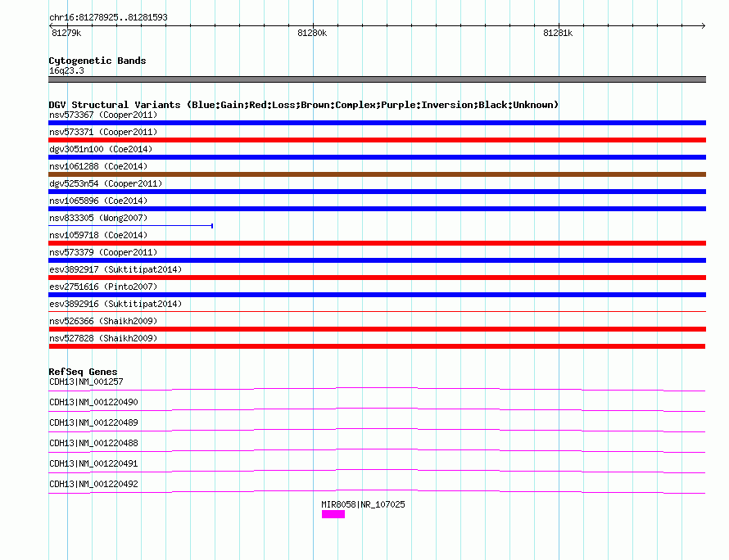Select the gray 16q23.3 cytogenetic band bar
Screen dimensions: 729x560
click(x=377, y=79)
